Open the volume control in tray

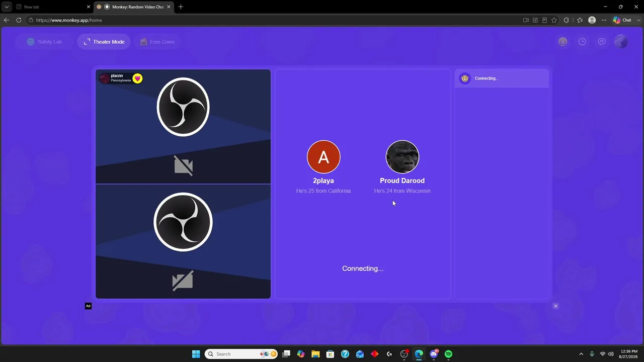click(611, 354)
